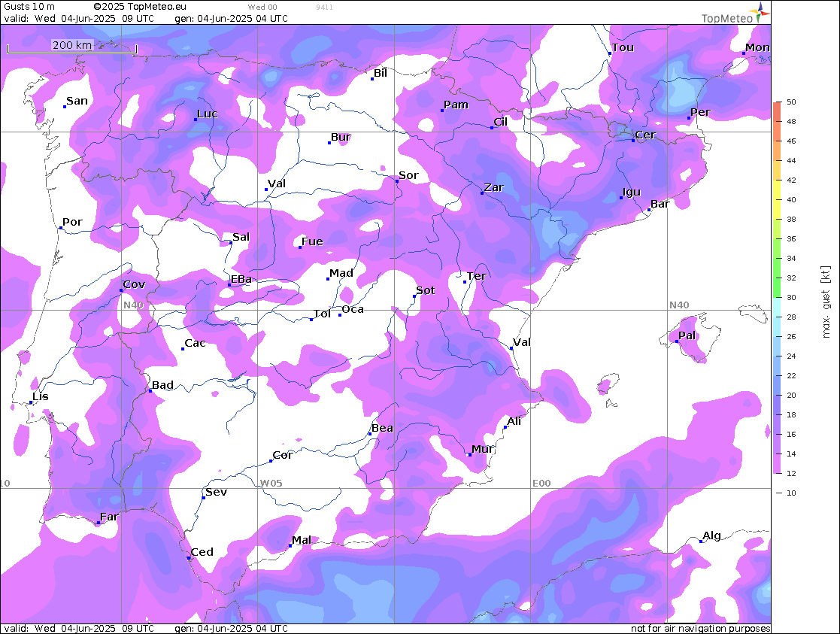The image size is (840, 634).
Task: Select the "Tol" city label
Action: pyautogui.click(x=322, y=314)
